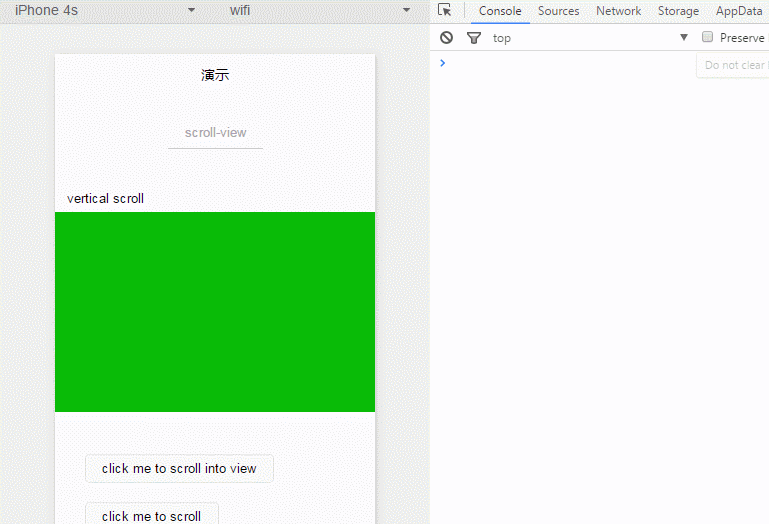The width and height of the screenshot is (769, 524).
Task: Switch to the Console tab
Action: point(500,11)
